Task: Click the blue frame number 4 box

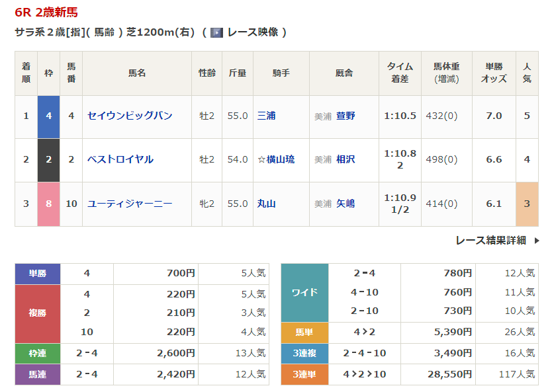Action: (49, 116)
